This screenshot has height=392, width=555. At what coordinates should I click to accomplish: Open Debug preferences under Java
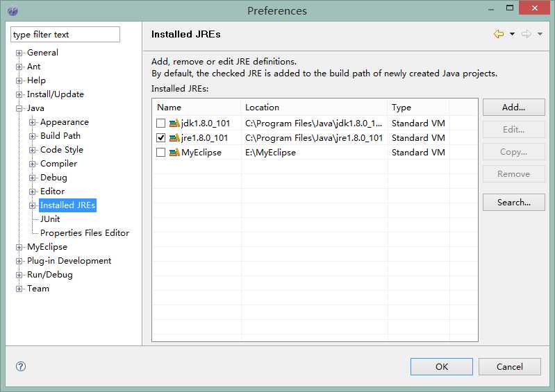[x=53, y=178]
